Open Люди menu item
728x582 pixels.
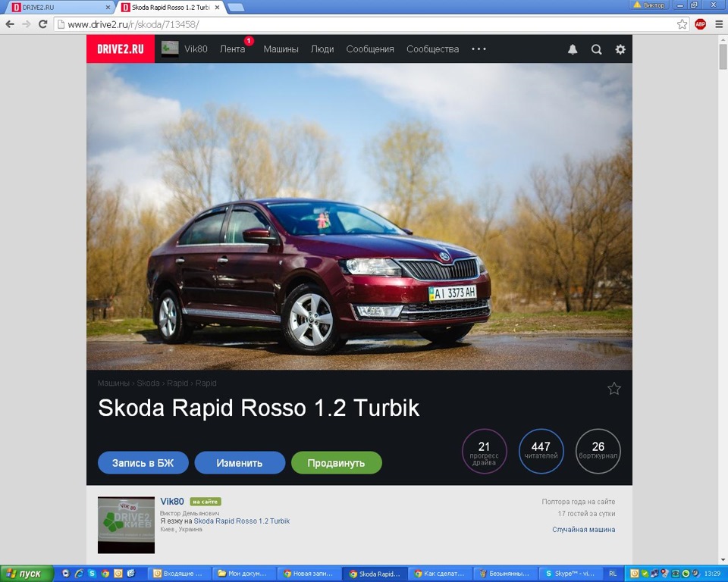click(x=322, y=49)
